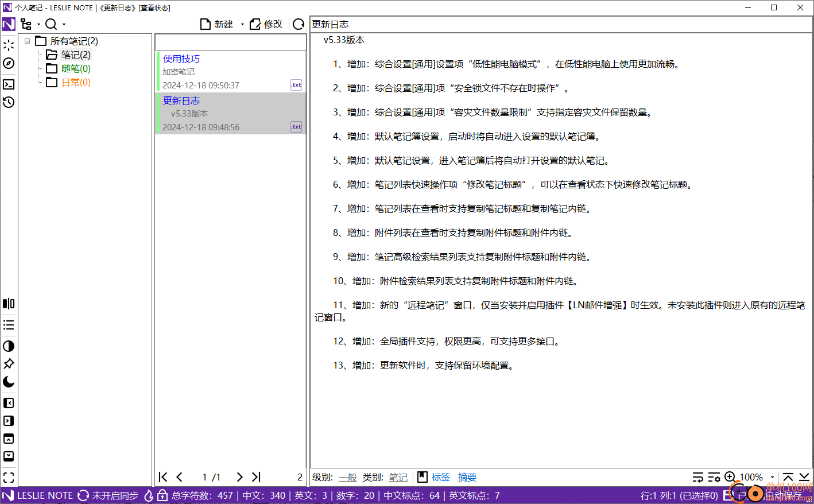Collapse the 所有笔记(2) tree node

click(27, 41)
